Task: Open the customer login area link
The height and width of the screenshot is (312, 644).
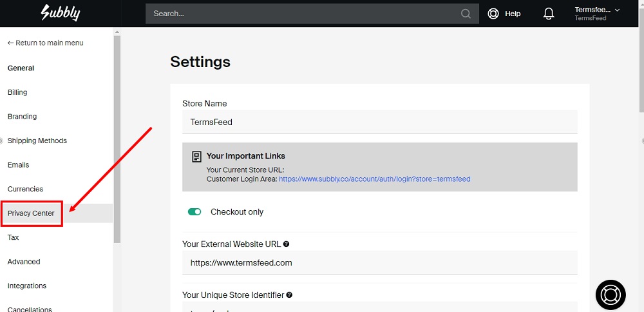Action: tap(375, 179)
